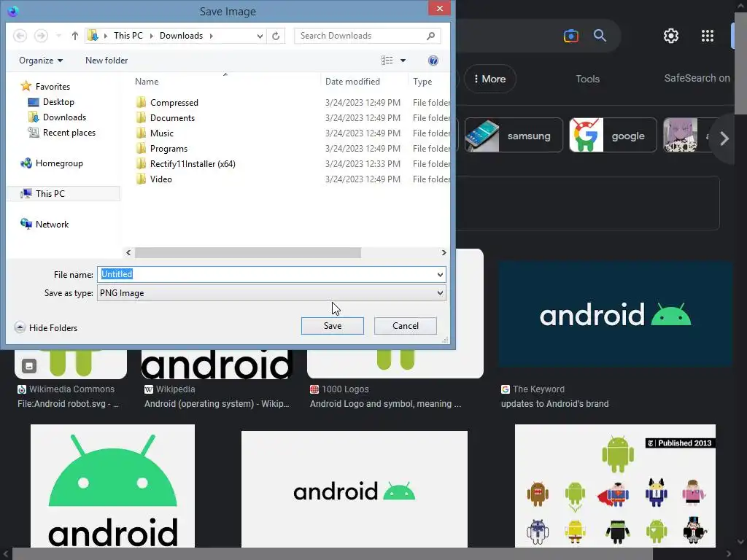Viewport: 747px width, 560px height.
Task: Click next chevron in suggestion chips row
Action: coord(724,139)
